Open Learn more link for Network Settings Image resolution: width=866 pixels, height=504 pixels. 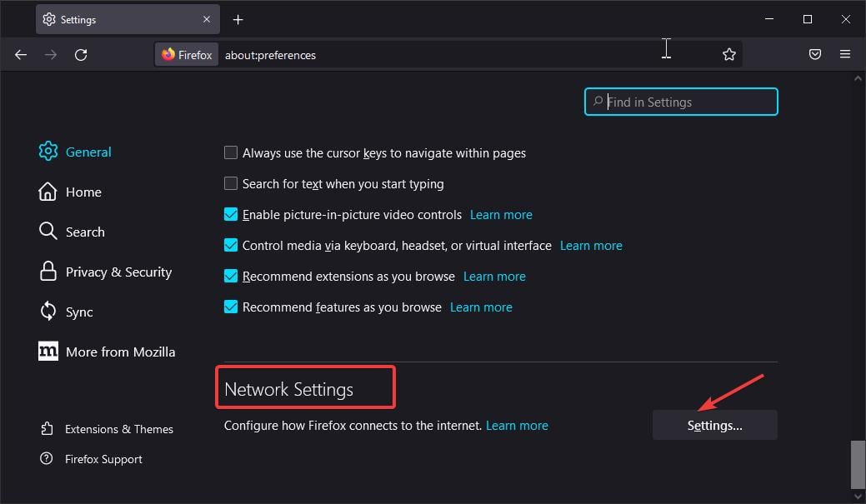[517, 426]
